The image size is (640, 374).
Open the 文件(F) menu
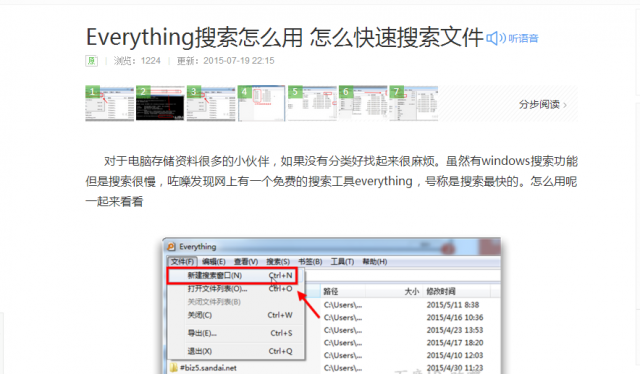[x=182, y=261]
